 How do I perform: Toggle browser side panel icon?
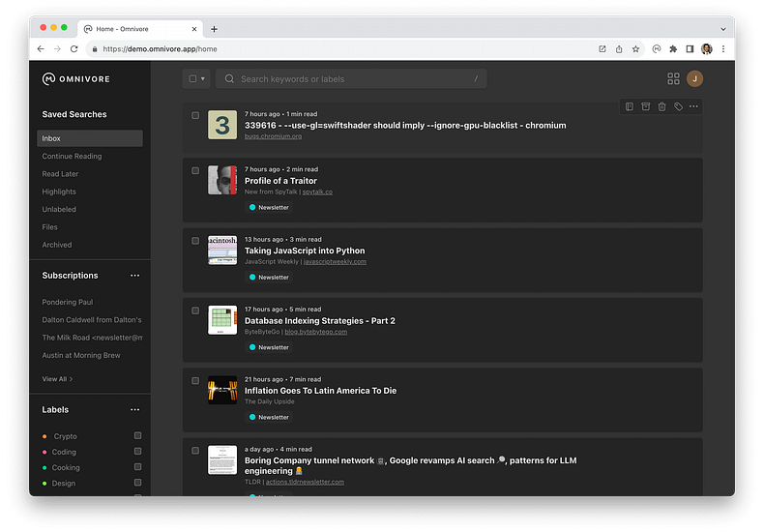click(690, 49)
